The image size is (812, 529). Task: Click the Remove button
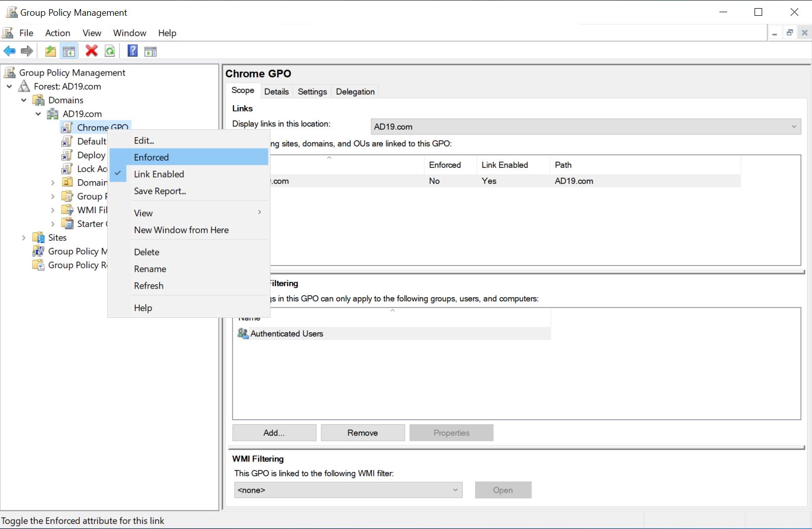363,433
